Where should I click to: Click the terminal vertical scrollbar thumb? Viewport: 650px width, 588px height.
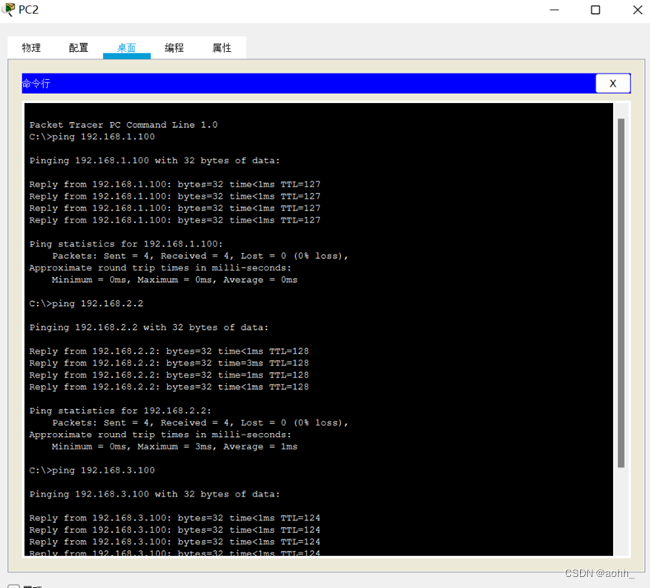coord(621,293)
